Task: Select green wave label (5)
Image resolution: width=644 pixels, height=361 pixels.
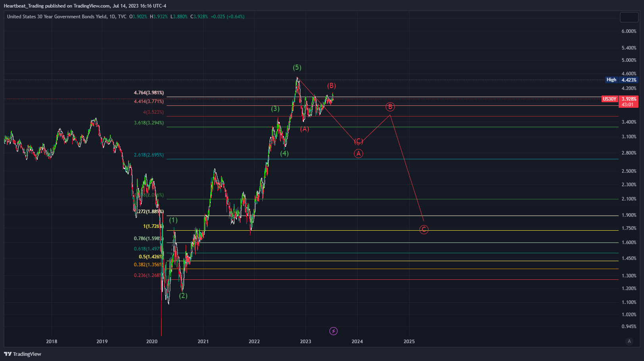Action: point(297,67)
